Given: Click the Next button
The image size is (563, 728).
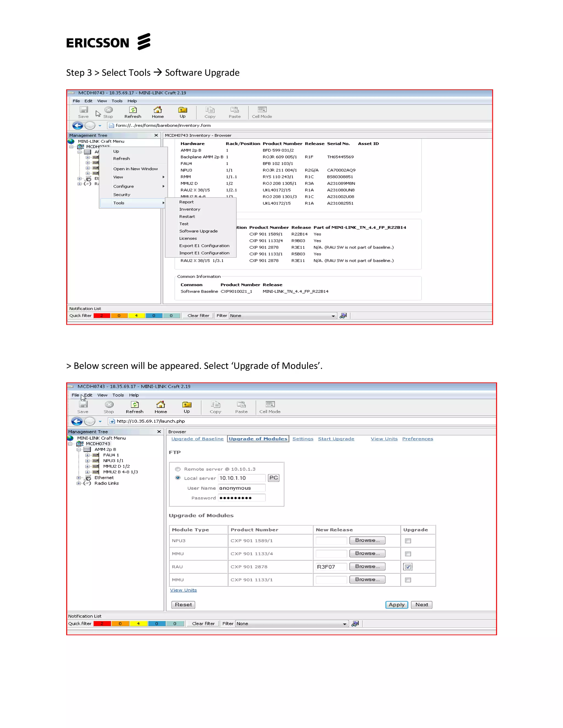Looking at the screenshot, I should (x=422, y=605).
